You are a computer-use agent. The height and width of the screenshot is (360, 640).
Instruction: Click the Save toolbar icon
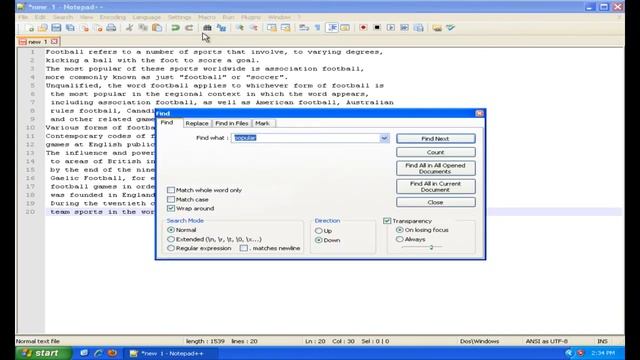[x=56, y=28]
